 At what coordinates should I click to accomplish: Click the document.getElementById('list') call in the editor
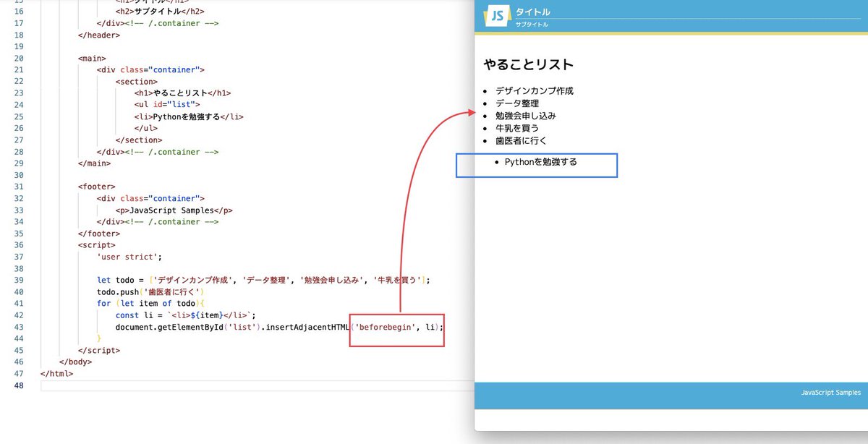coord(187,327)
